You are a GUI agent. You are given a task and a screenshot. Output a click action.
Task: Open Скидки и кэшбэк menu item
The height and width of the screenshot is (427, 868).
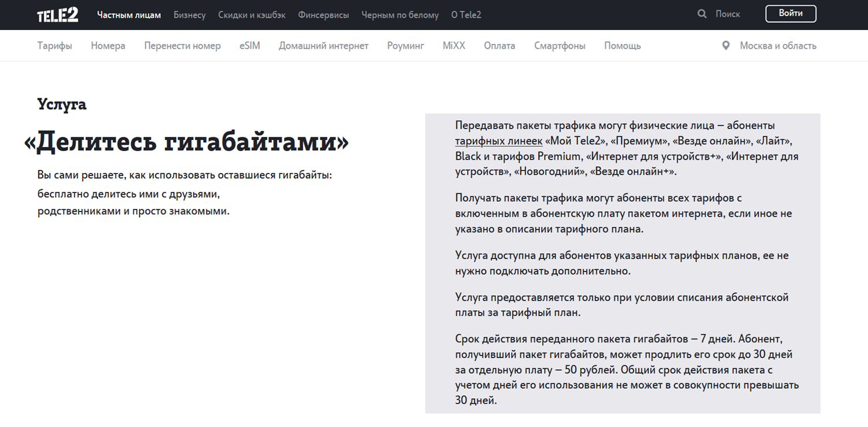252,15
